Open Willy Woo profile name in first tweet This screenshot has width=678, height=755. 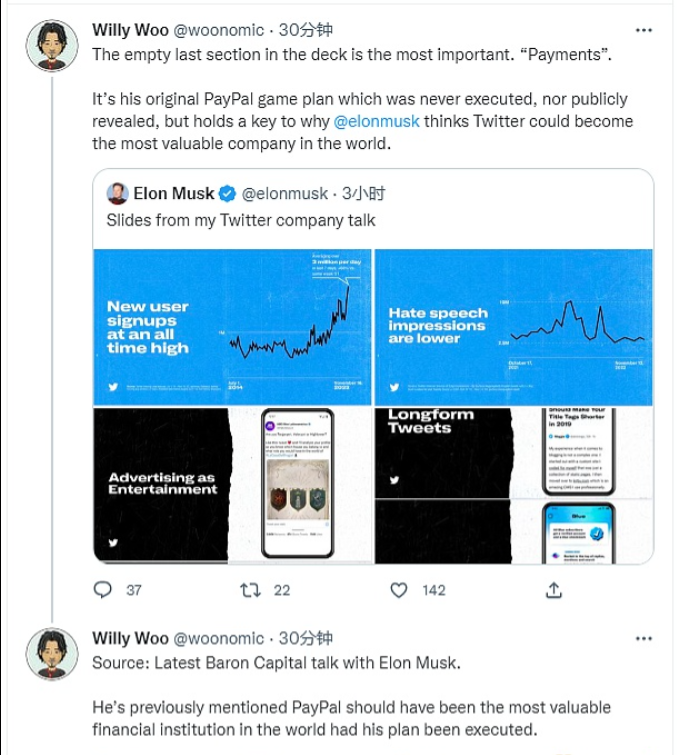click(x=130, y=29)
